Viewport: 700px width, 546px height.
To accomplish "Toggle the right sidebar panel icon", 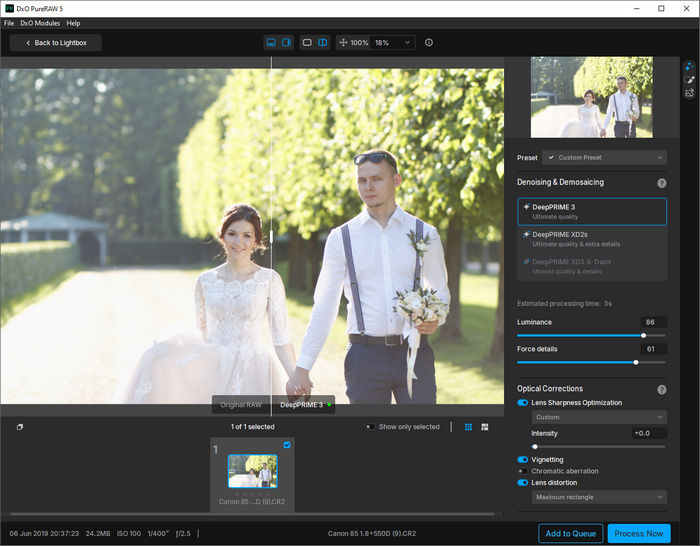I will tap(286, 43).
